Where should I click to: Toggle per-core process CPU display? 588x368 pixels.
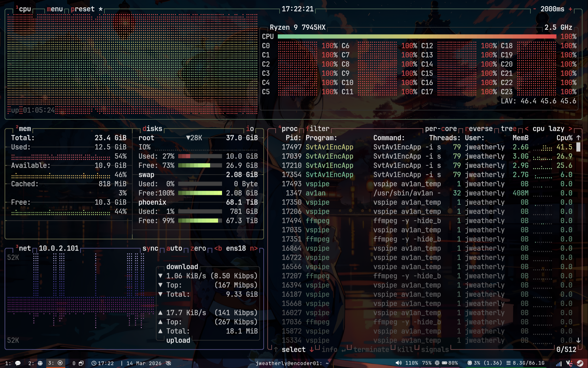441,129
